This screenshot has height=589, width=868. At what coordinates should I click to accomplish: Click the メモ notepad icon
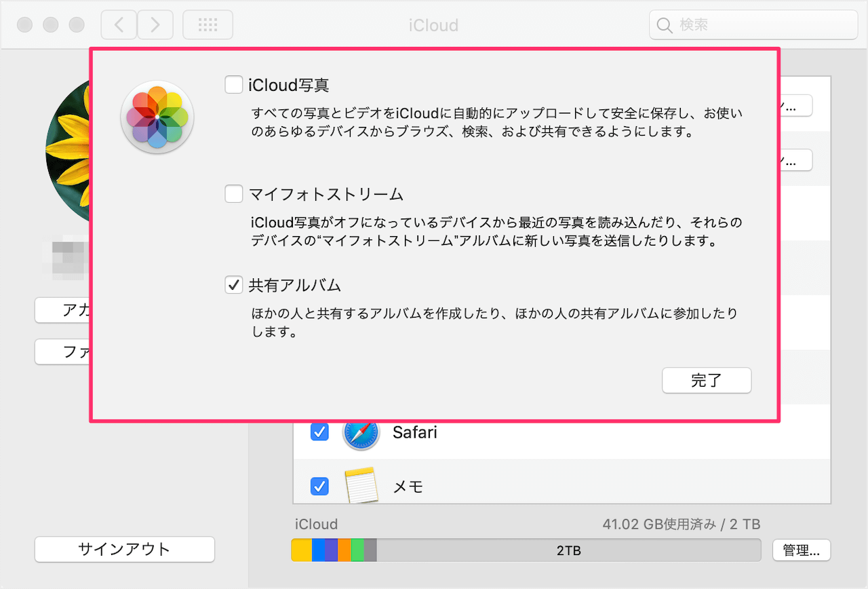pos(360,485)
